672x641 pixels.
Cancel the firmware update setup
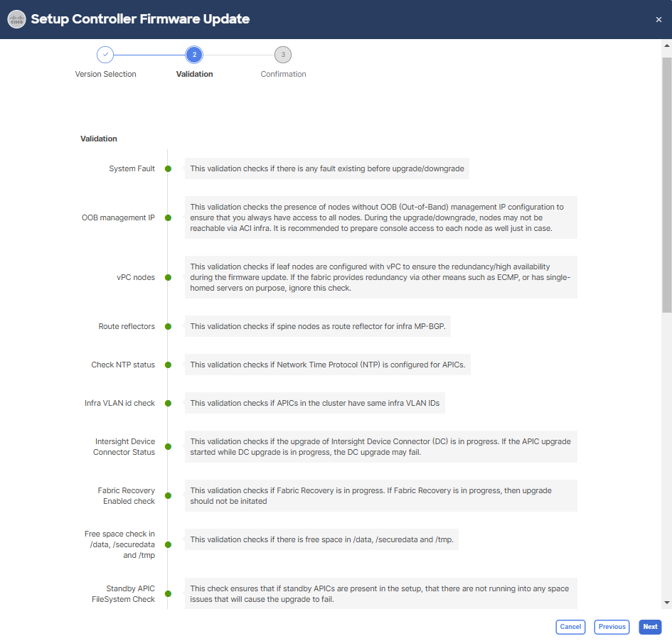click(x=570, y=627)
